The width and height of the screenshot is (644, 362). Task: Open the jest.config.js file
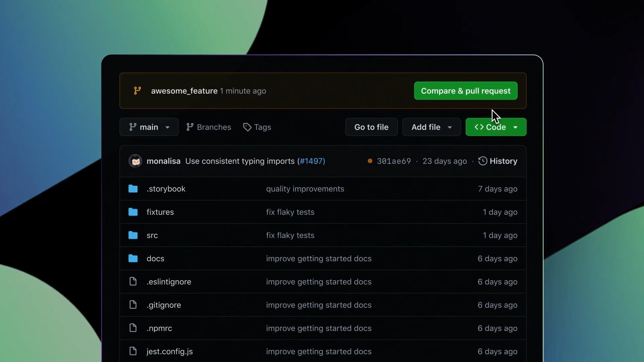169,352
